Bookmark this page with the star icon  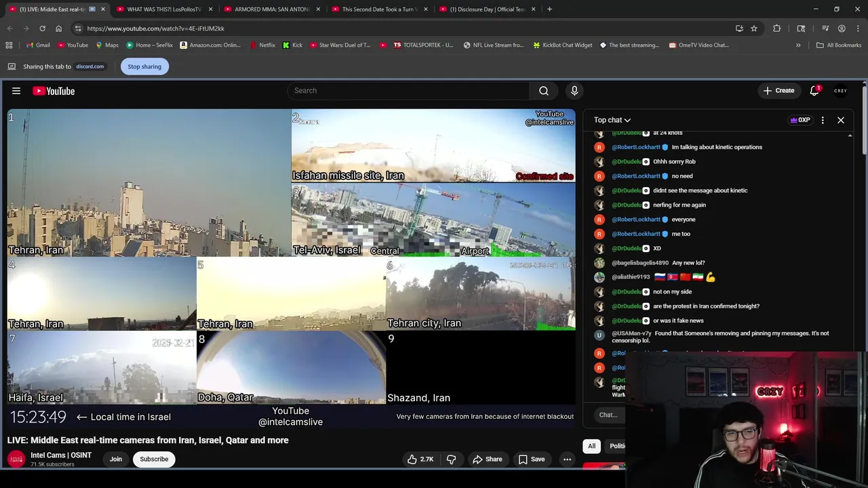pos(754,28)
